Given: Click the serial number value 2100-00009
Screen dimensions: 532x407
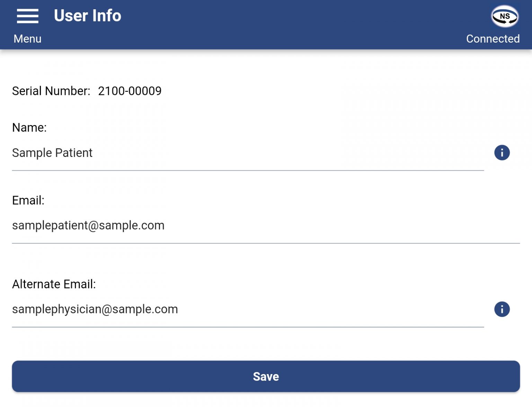Looking at the screenshot, I should point(130,91).
